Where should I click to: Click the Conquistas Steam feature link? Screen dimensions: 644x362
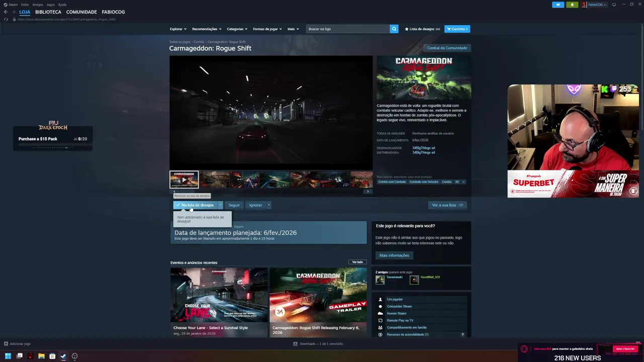pos(399,306)
